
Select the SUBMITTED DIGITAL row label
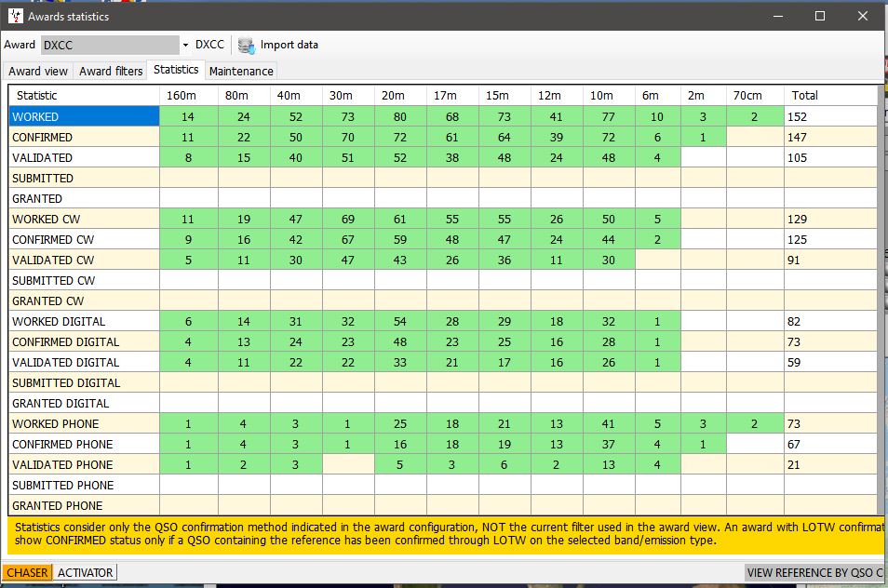point(85,383)
